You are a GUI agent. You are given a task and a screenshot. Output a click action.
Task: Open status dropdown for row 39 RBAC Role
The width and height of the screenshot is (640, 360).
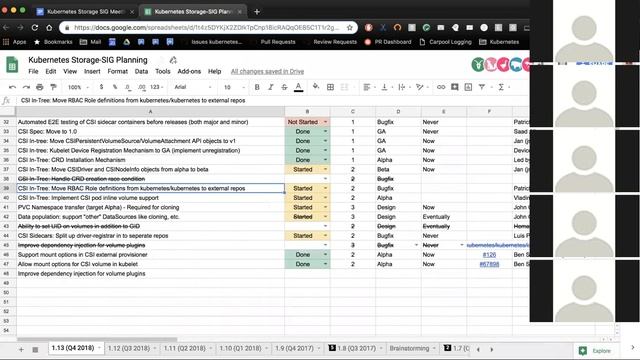click(325, 188)
